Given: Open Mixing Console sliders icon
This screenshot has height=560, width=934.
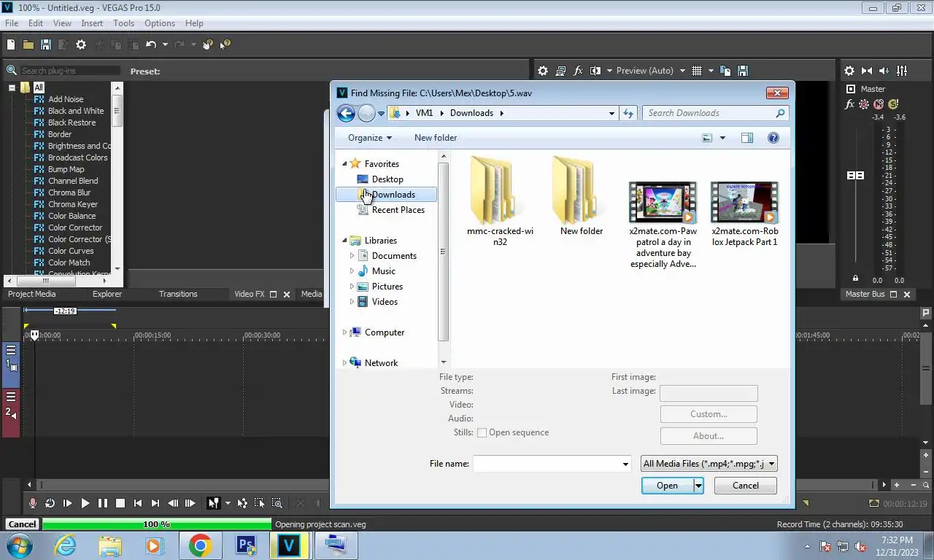Looking at the screenshot, I should tap(902, 71).
